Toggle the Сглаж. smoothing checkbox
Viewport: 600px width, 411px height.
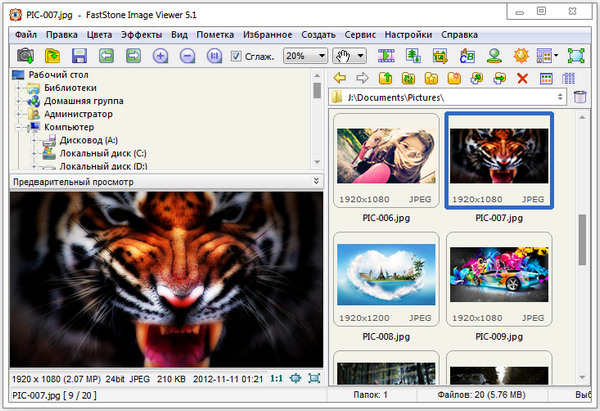[x=237, y=56]
